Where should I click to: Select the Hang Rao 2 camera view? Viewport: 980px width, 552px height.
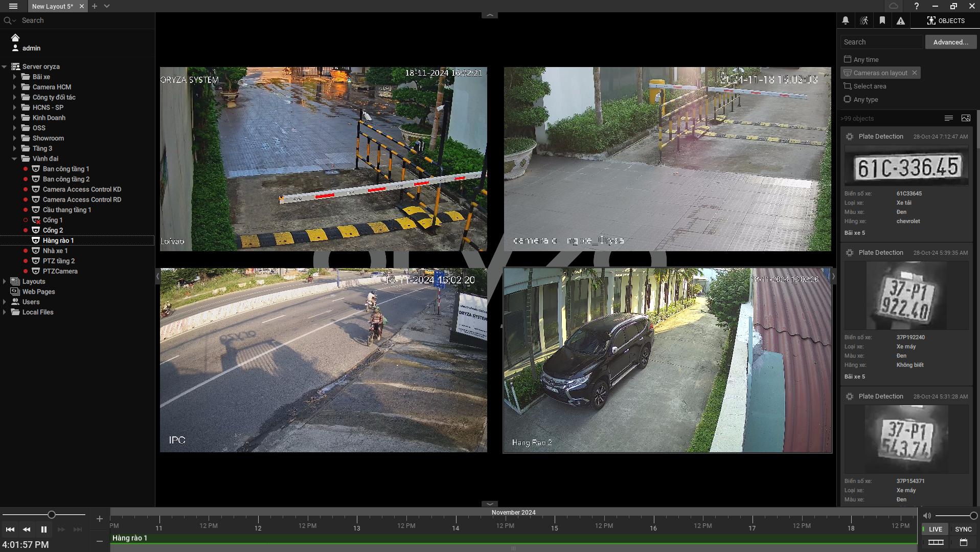(x=668, y=360)
